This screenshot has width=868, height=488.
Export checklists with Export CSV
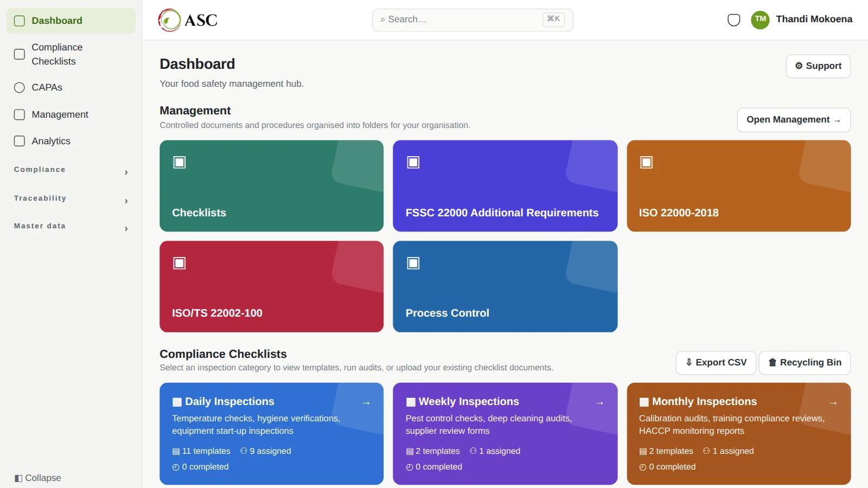click(x=716, y=363)
